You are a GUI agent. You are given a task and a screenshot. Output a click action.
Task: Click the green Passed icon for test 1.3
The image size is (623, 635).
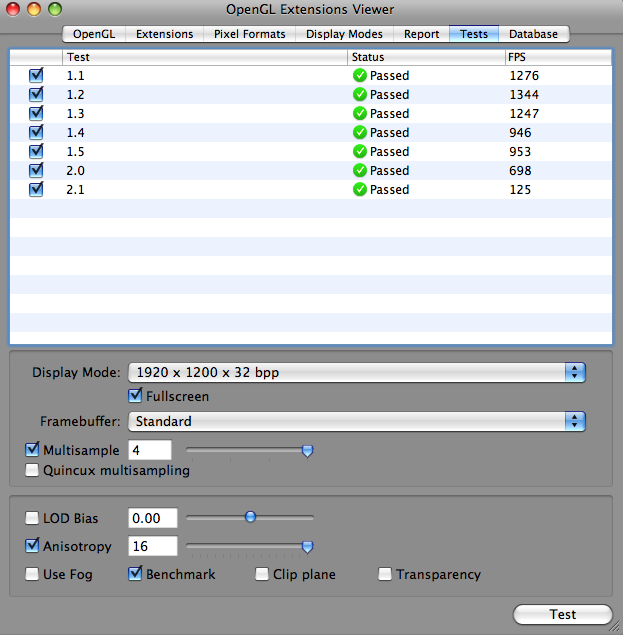coord(359,113)
